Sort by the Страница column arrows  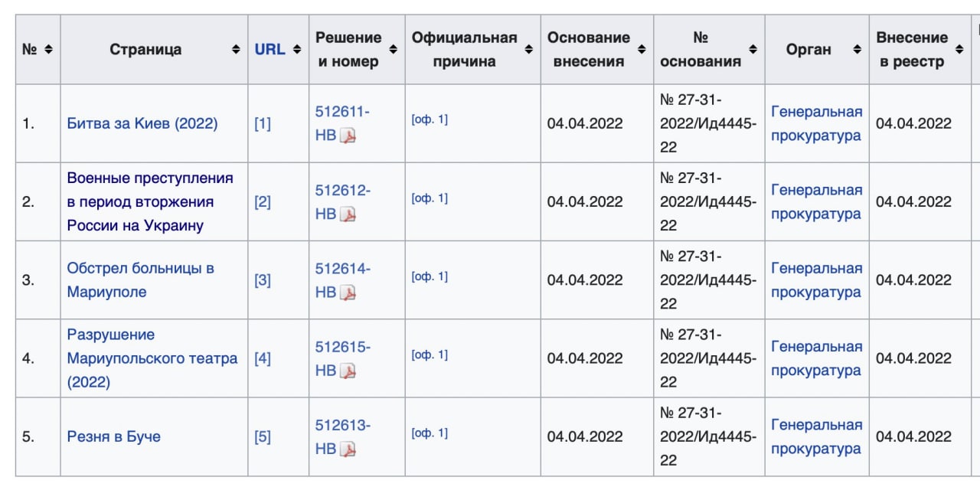coord(236,50)
